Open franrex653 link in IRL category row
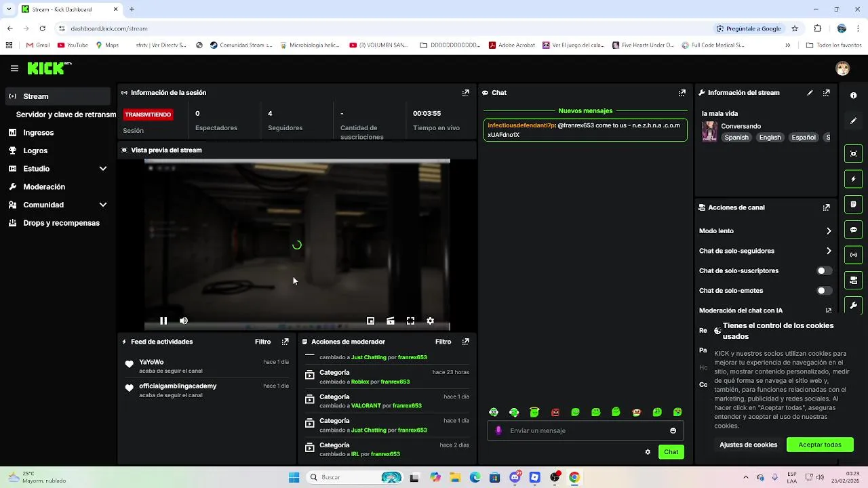The image size is (868, 488). coord(385,454)
